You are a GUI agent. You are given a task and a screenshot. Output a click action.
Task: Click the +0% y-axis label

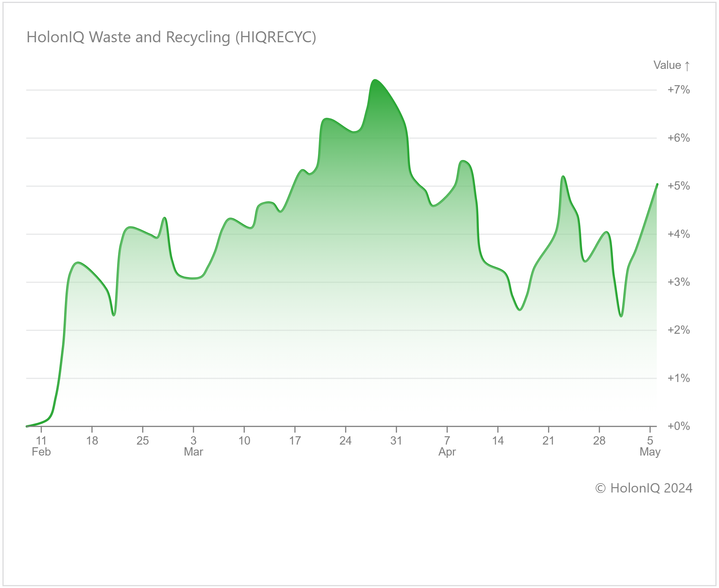[x=678, y=426]
